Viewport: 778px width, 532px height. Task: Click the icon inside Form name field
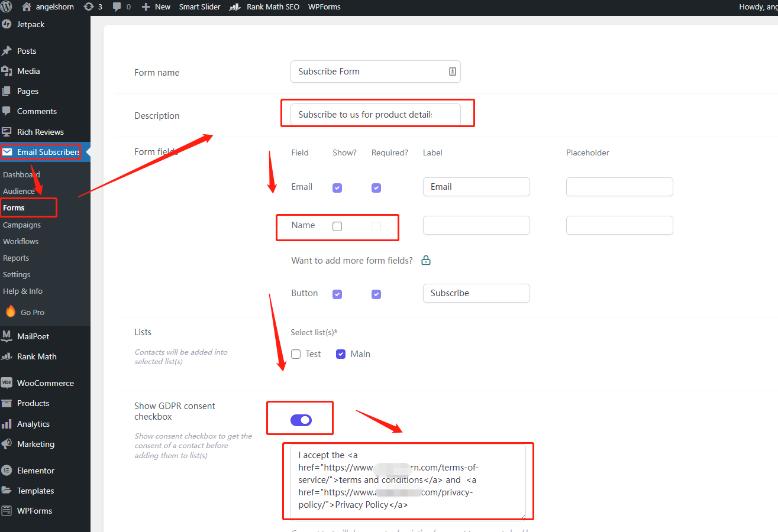point(453,72)
